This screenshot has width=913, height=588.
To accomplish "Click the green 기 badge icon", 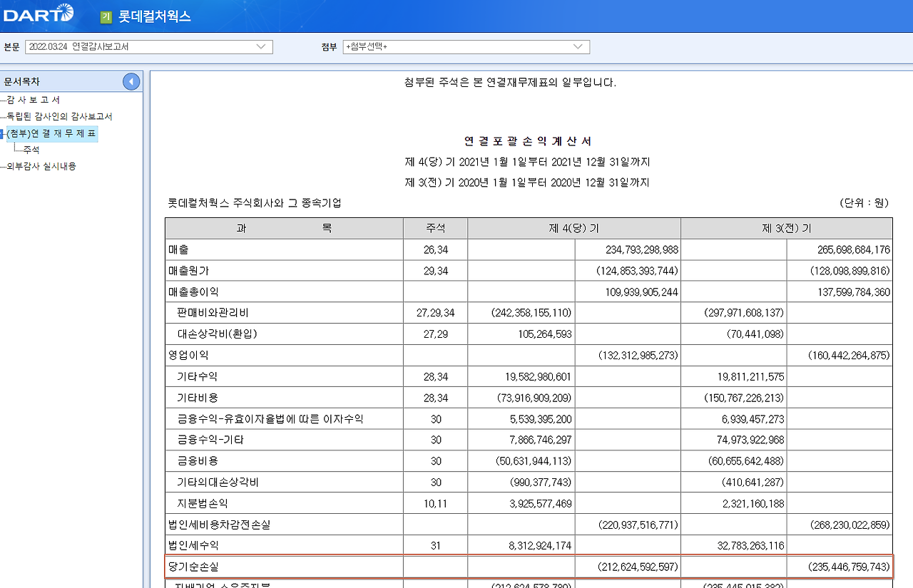I will pyautogui.click(x=106, y=16).
